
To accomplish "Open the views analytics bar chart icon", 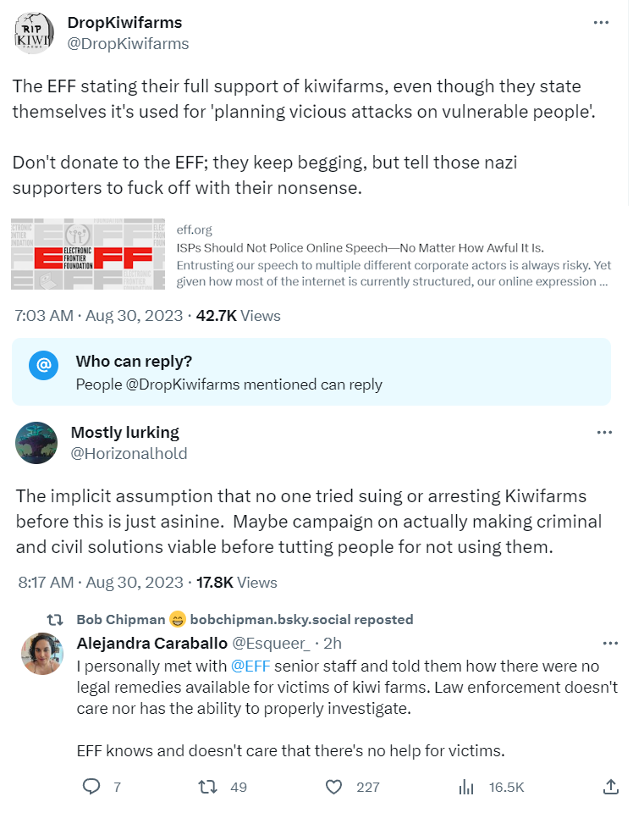I will click(x=466, y=787).
